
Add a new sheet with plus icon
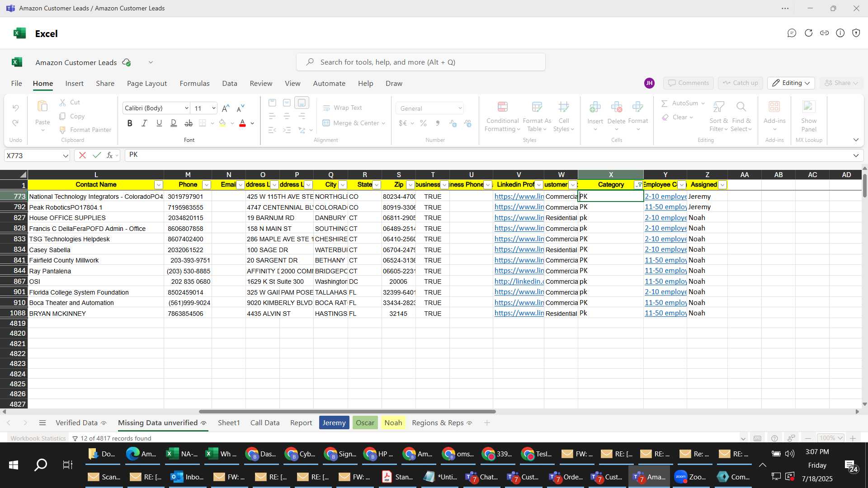pyautogui.click(x=487, y=423)
